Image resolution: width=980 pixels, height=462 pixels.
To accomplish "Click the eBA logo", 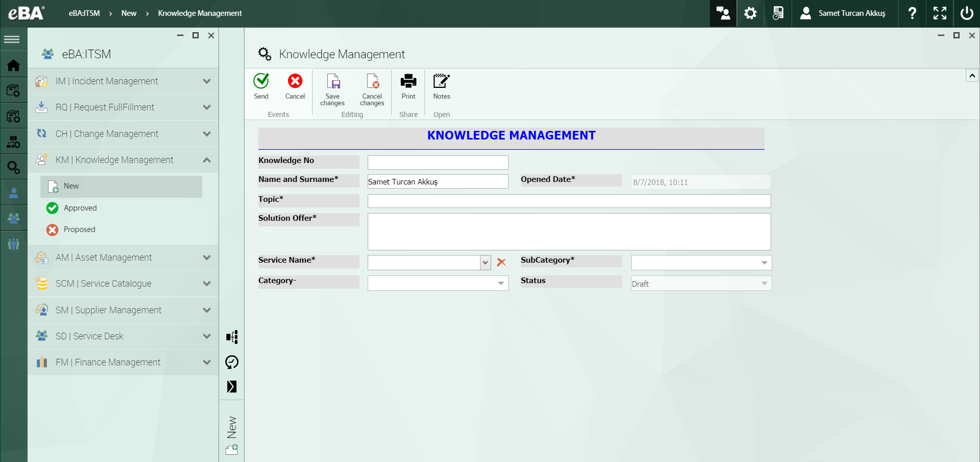I will pos(26,13).
